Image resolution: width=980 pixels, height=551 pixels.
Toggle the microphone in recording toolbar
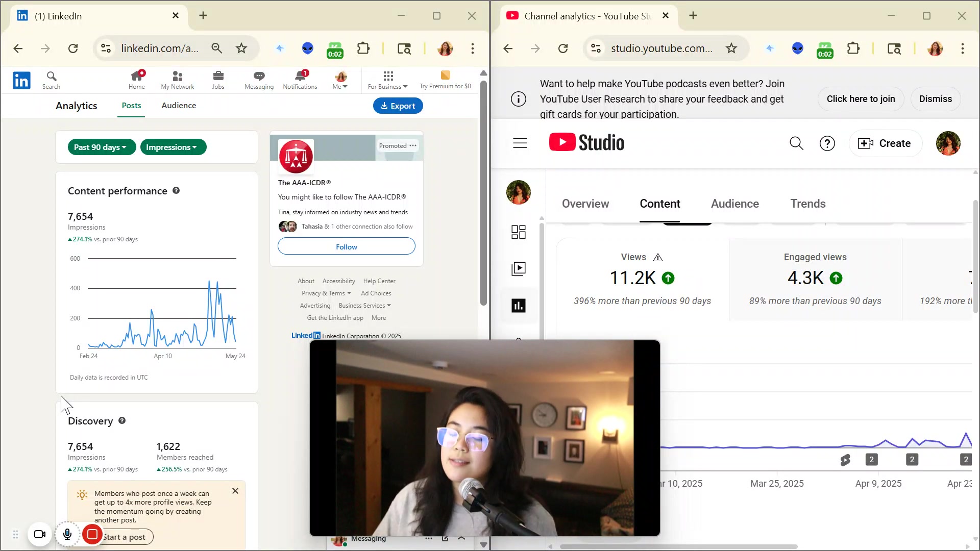click(67, 534)
